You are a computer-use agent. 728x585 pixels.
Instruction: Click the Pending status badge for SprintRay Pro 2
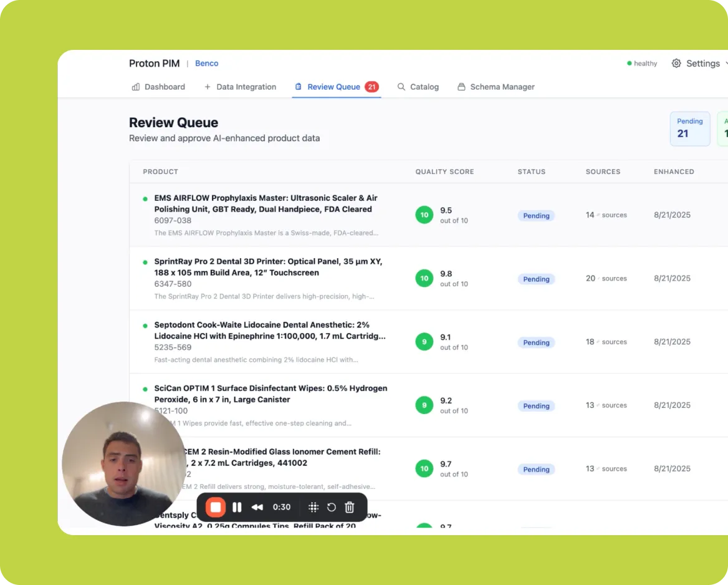coord(536,279)
